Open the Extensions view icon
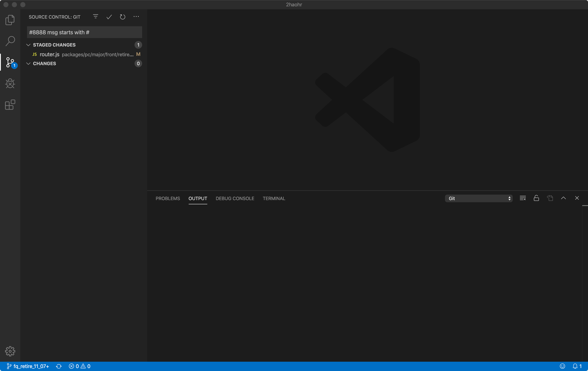588x371 pixels. coord(10,105)
